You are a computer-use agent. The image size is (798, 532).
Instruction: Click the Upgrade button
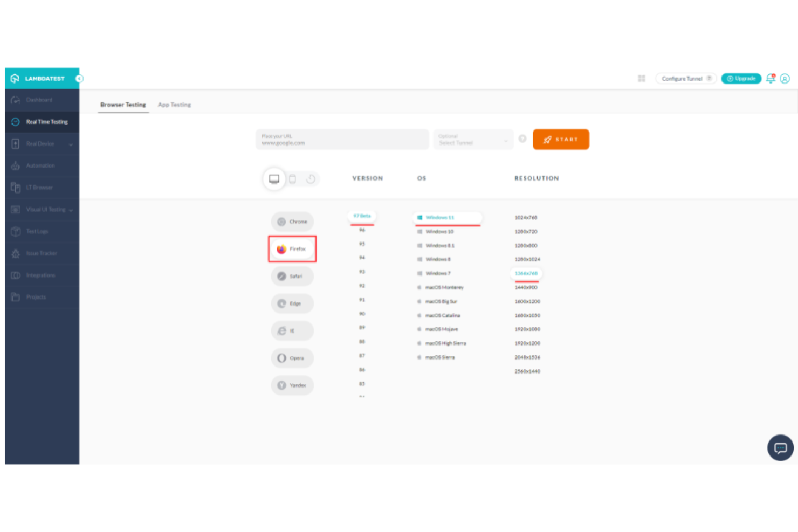(x=741, y=78)
